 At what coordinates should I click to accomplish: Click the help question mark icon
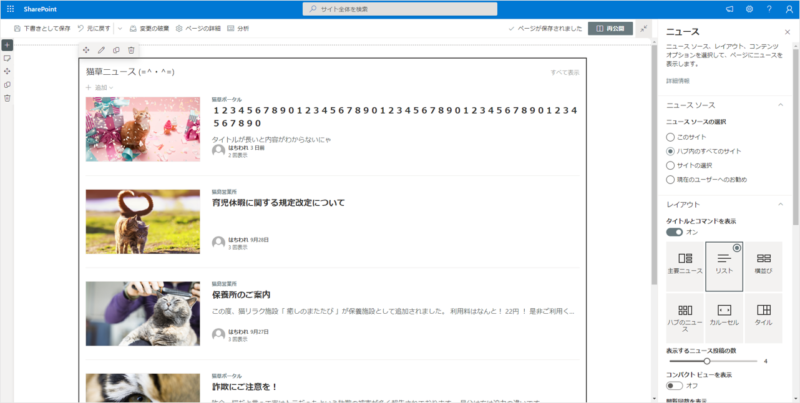tap(768, 9)
